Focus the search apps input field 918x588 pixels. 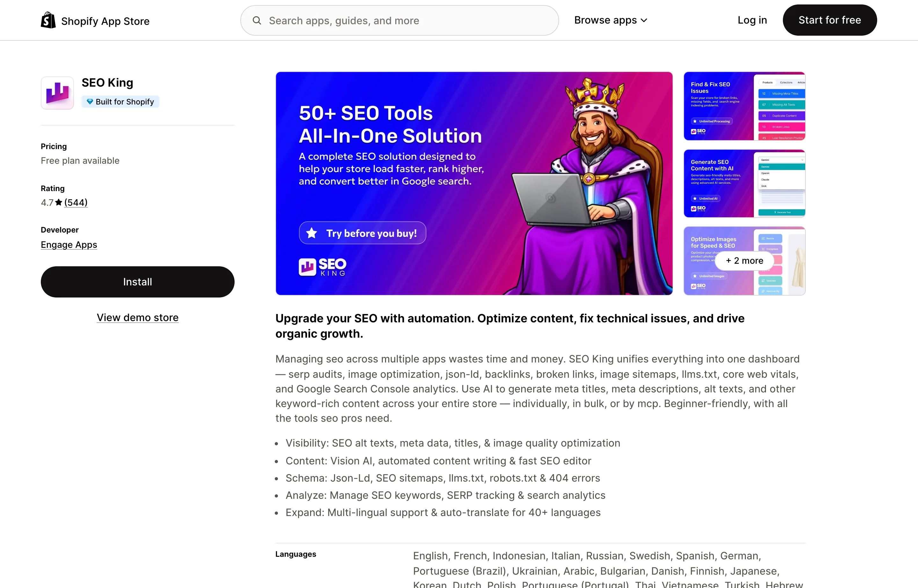400,21
